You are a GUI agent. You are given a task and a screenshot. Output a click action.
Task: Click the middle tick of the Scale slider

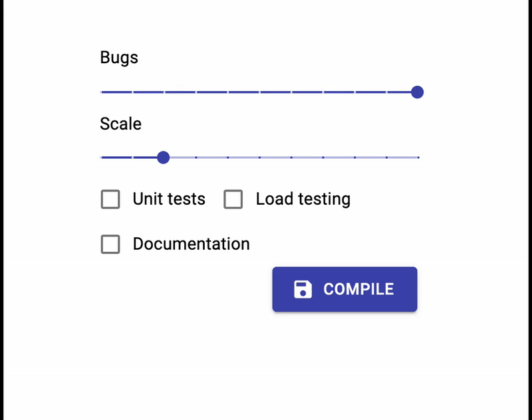259,157
